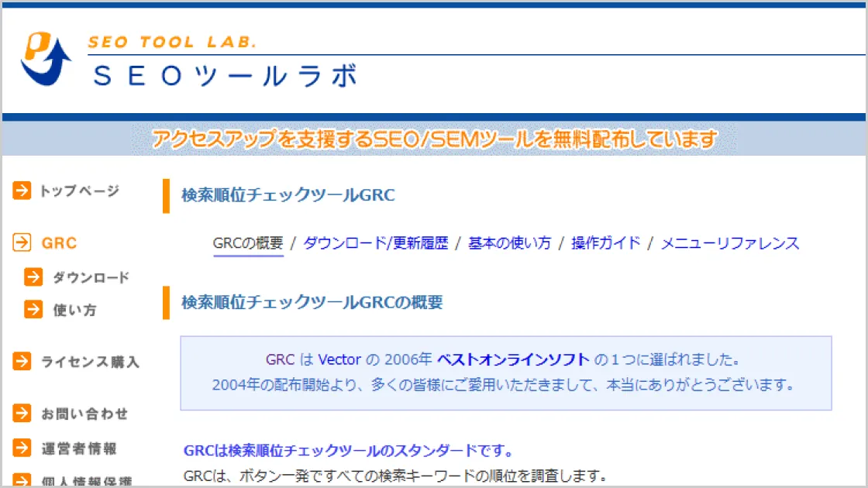Open the ダウンロード/更新履歴 tab
Image resolution: width=868 pixels, height=488 pixels.
[375, 243]
